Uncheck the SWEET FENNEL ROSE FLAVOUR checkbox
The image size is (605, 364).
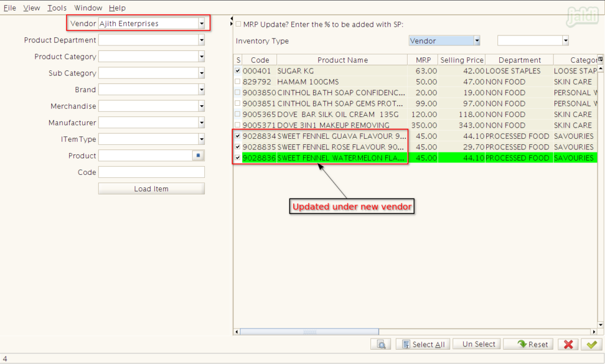coord(238,147)
